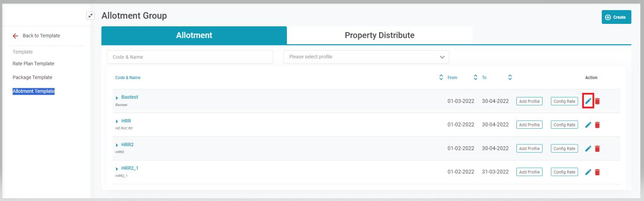Expand the HRR row
The image size is (644, 201).
coord(117,121)
